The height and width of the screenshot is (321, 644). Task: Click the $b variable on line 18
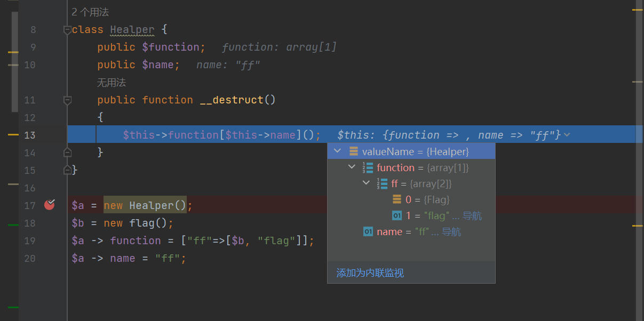point(78,223)
